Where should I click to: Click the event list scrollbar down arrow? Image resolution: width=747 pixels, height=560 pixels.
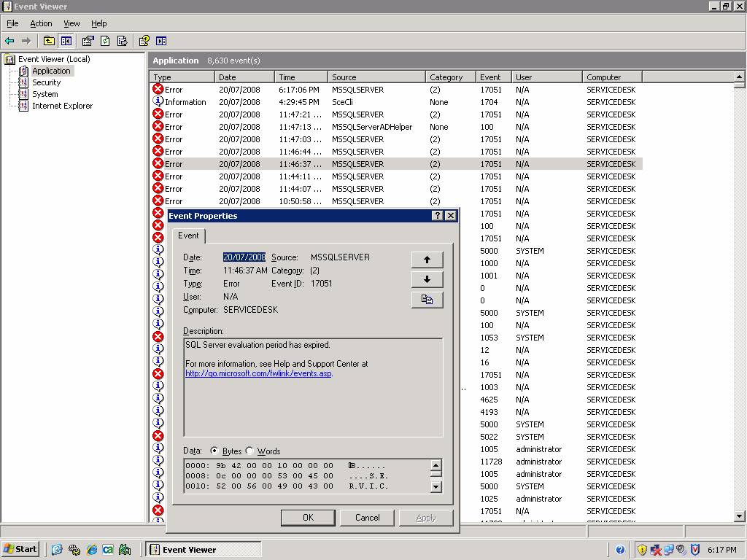pyautogui.click(x=739, y=516)
